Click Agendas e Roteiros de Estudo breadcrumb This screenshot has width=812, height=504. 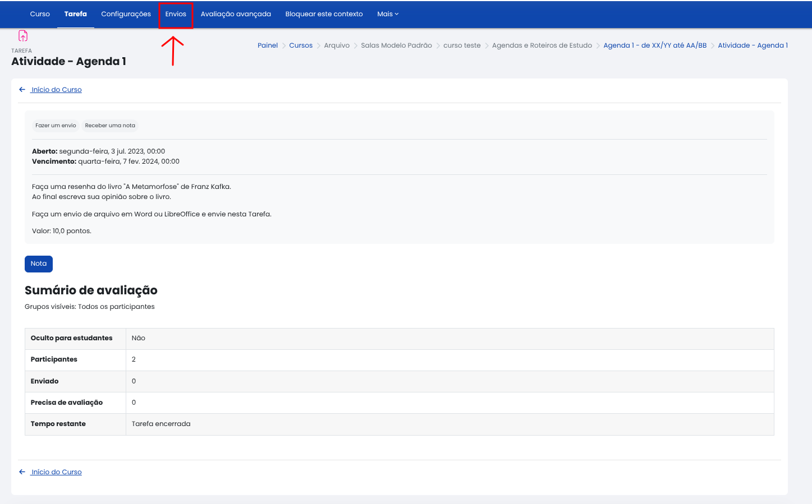click(x=542, y=45)
